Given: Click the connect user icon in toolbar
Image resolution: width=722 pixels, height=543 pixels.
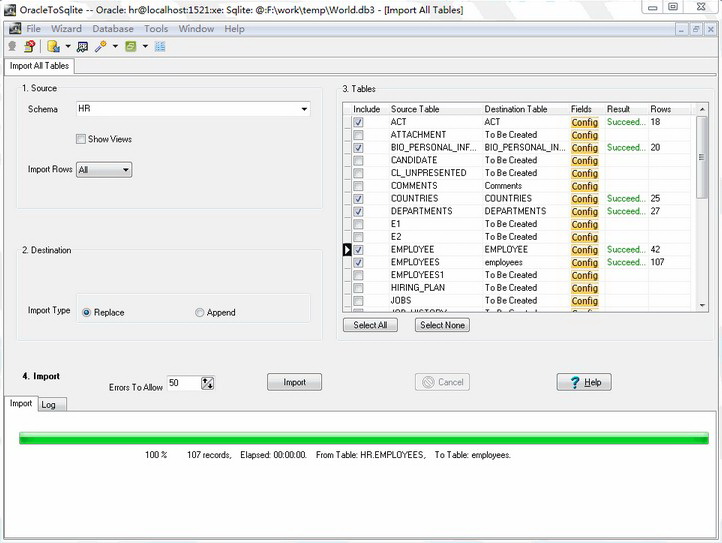Looking at the screenshot, I should pos(12,46).
